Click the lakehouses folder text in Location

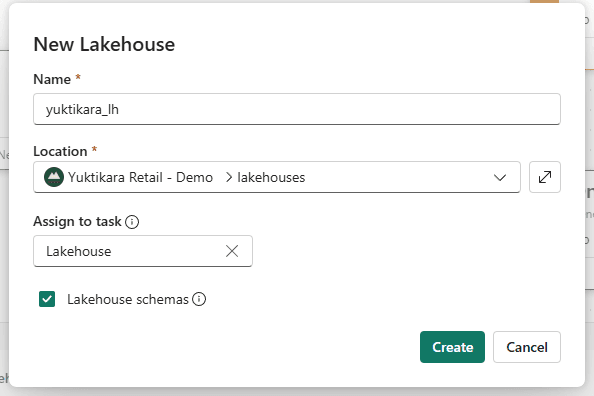(x=271, y=177)
